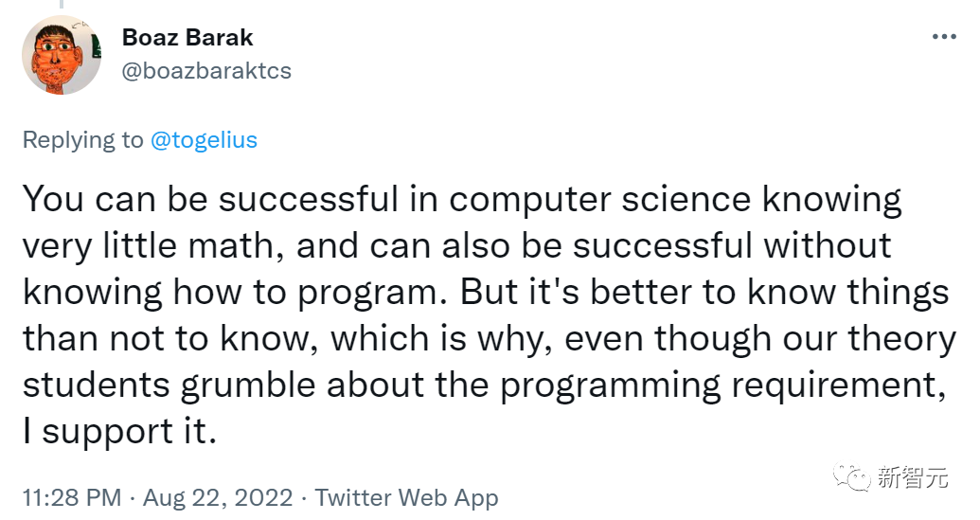Screen dimensions: 980x520
Task: Open the tweet's three-dot more options menu
Action: [944, 37]
